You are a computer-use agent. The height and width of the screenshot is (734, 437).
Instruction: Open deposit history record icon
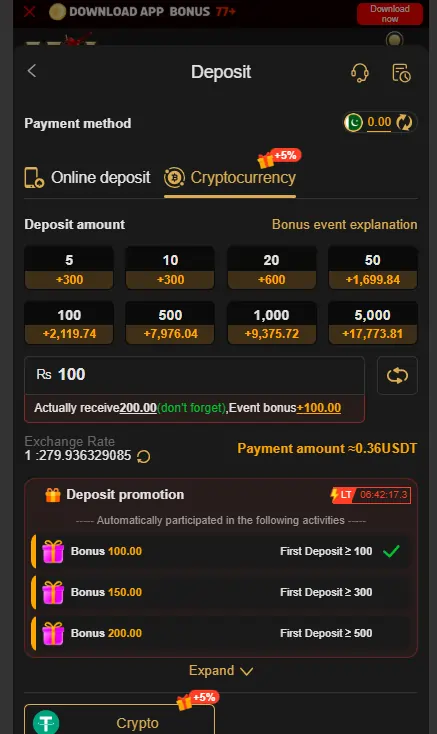[x=401, y=73]
